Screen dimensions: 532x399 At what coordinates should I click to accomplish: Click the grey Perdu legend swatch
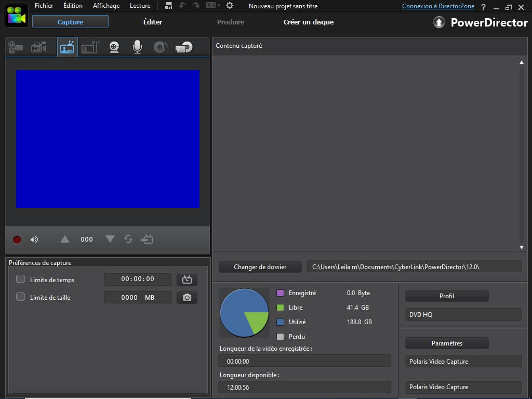[x=280, y=337]
